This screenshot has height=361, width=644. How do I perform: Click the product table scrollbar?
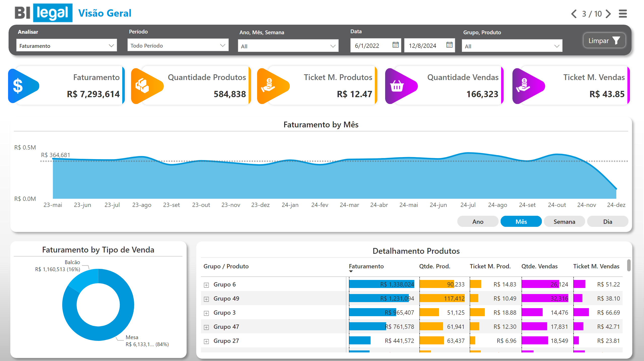628,266
